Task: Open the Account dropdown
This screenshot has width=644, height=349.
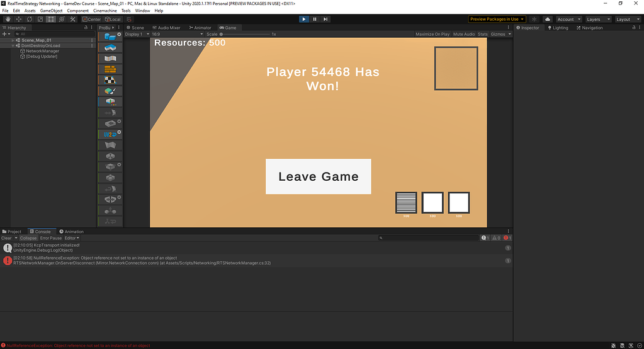Action: coord(569,20)
